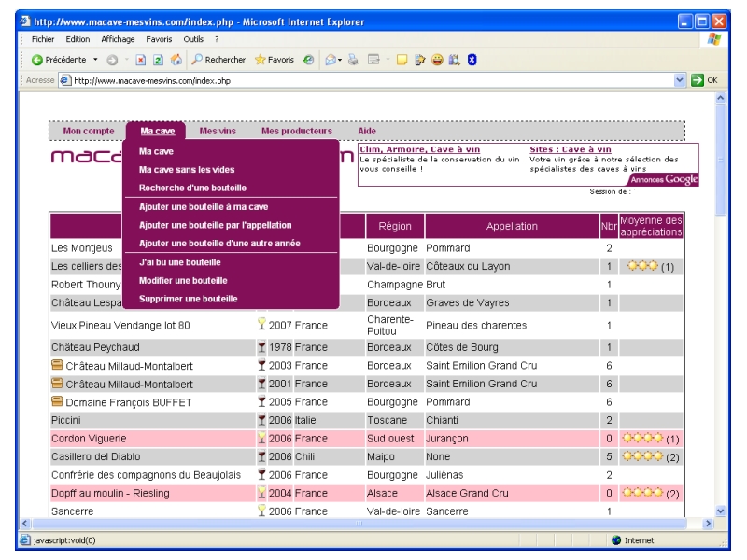This screenshot has height=560, width=747.
Task: Click the star rating in the Cordon Viguerie row
Action: click(642, 438)
